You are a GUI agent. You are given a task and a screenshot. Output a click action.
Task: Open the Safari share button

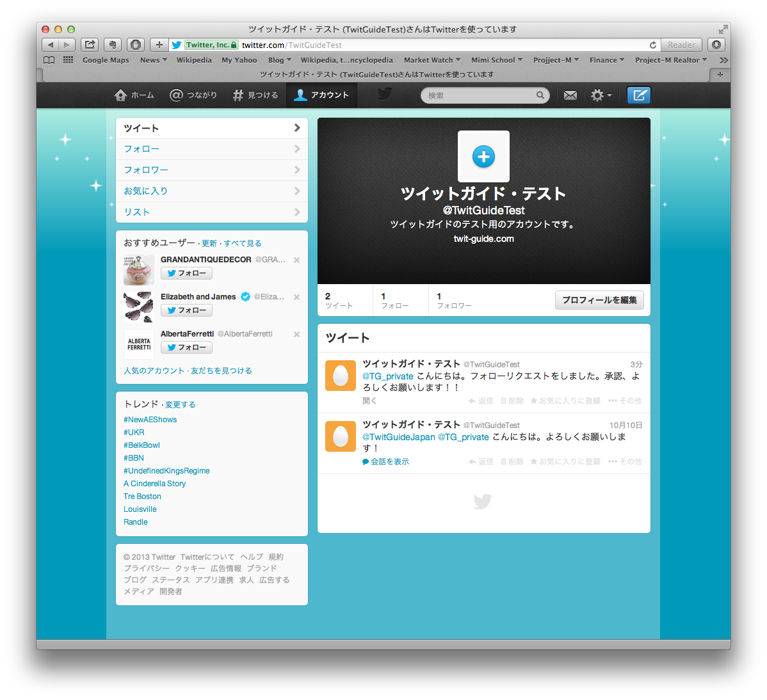(90, 45)
